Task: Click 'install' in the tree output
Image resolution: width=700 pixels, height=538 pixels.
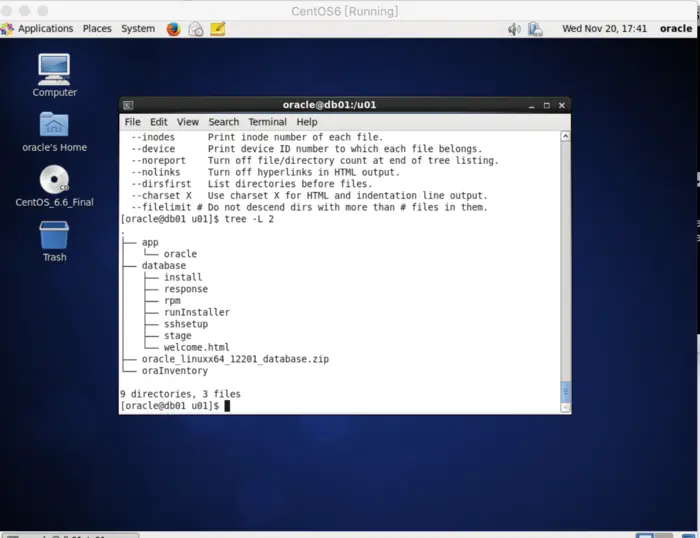Action: [x=183, y=277]
